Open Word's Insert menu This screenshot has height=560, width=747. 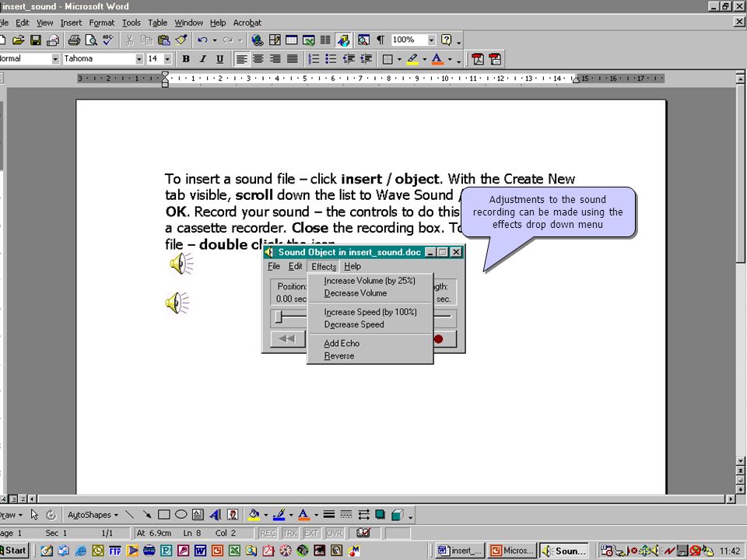(71, 23)
